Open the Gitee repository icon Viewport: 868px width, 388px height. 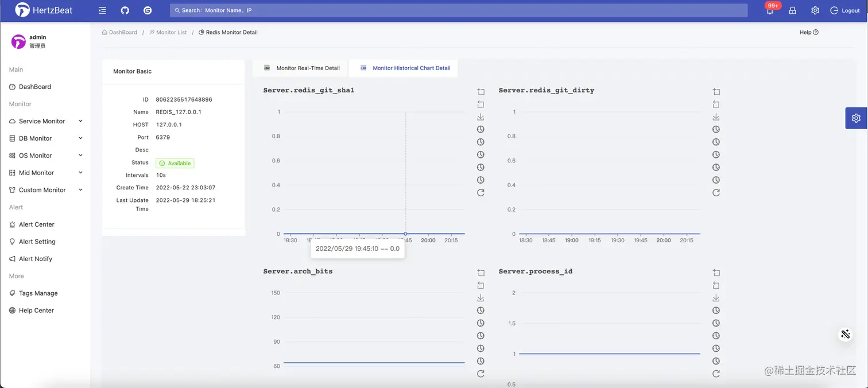tap(148, 10)
